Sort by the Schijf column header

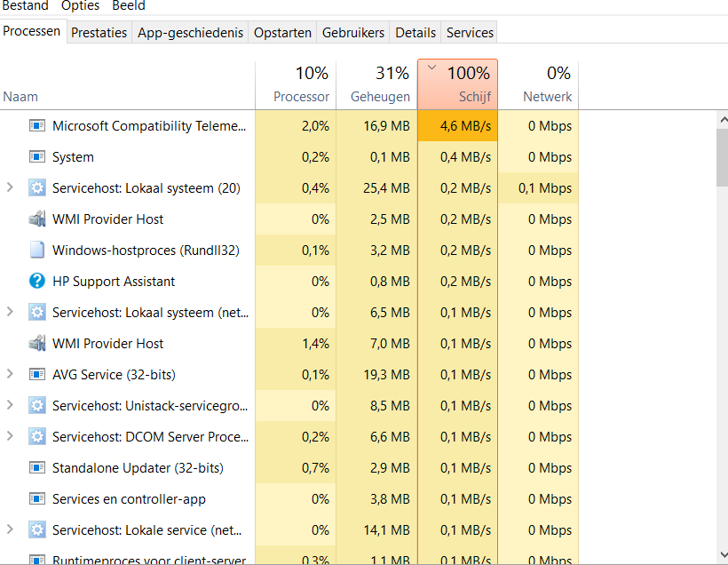pyautogui.click(x=457, y=85)
